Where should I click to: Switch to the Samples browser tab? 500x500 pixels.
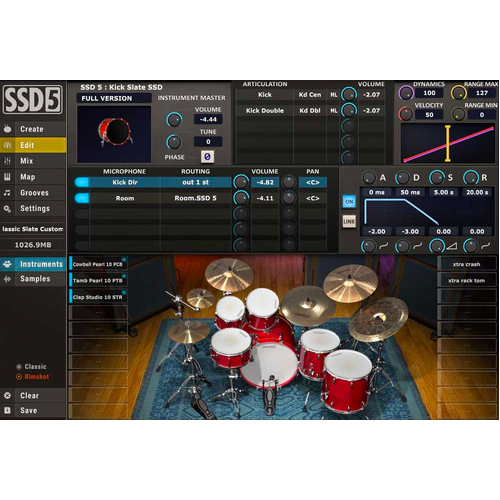tap(33, 279)
